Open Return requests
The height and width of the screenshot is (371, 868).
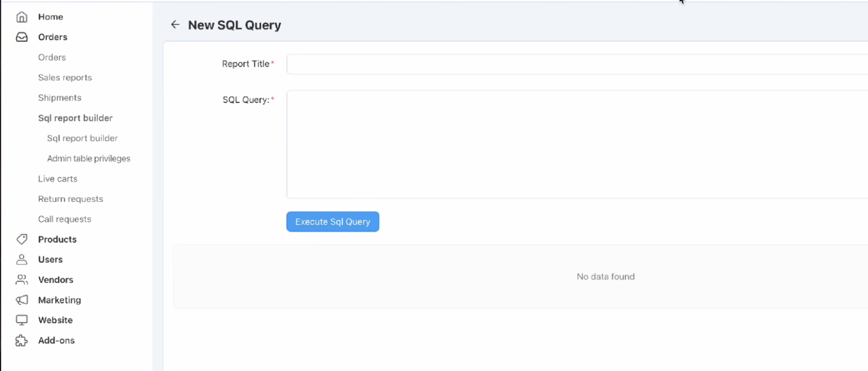click(x=71, y=199)
